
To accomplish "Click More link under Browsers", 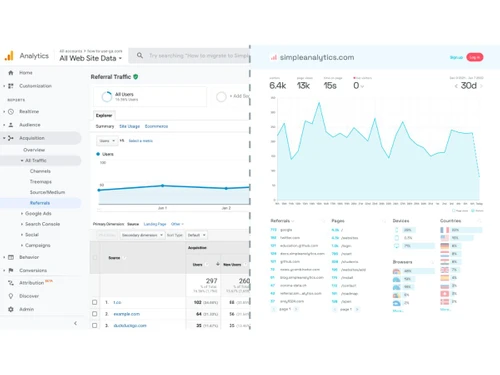I will [398, 311].
